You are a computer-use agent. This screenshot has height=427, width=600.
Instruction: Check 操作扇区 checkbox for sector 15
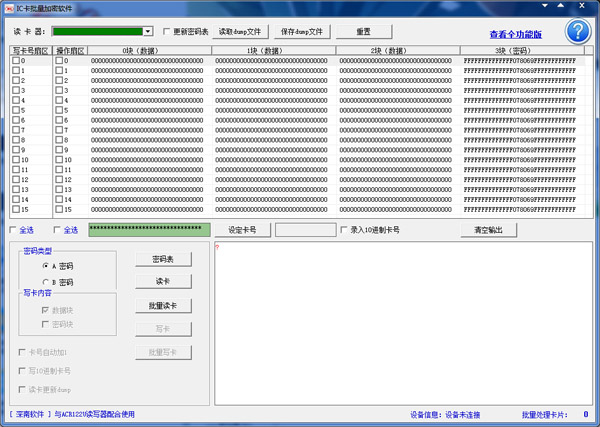click(59, 209)
